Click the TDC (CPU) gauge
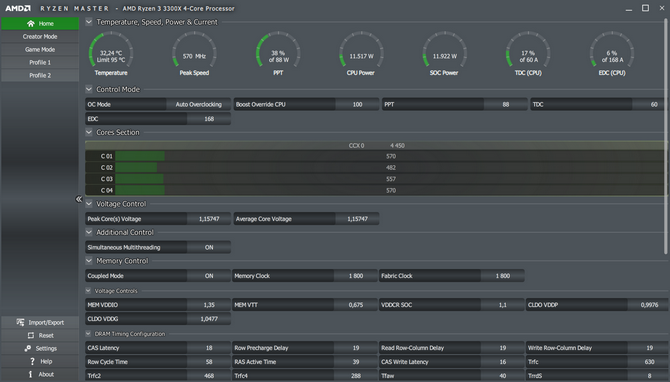The width and height of the screenshot is (670, 382). coord(528,54)
